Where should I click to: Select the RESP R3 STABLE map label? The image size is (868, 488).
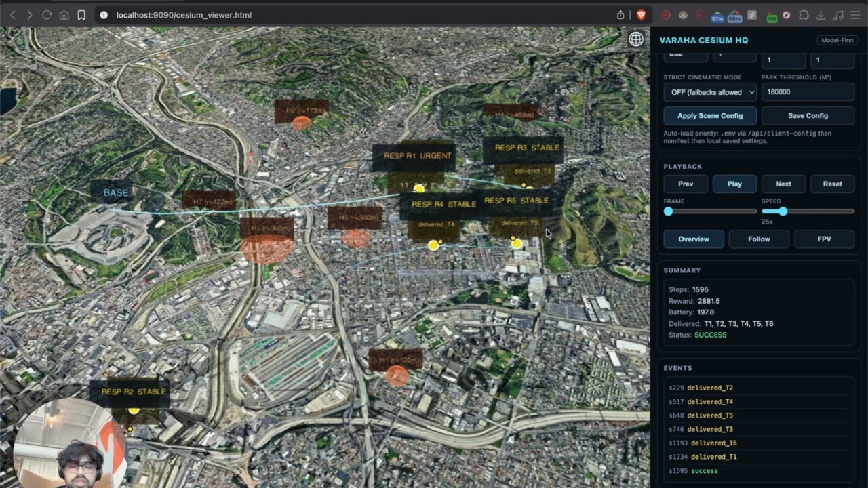527,148
